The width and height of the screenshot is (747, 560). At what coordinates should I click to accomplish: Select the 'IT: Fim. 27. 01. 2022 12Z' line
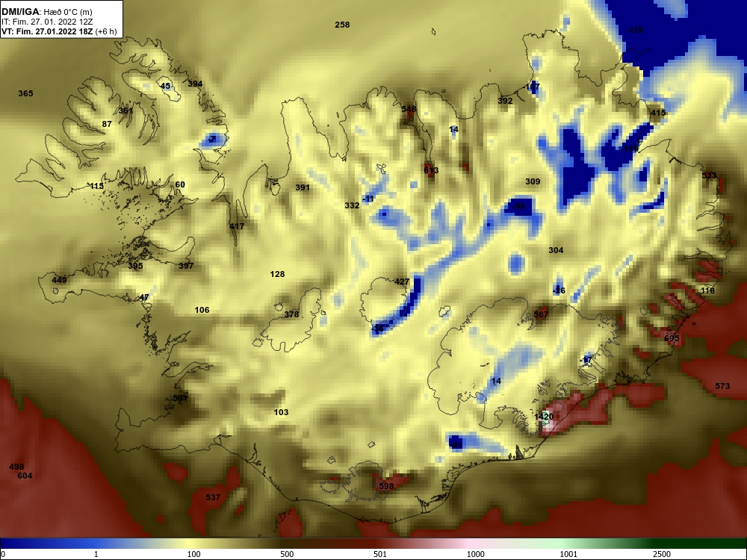tap(47, 22)
